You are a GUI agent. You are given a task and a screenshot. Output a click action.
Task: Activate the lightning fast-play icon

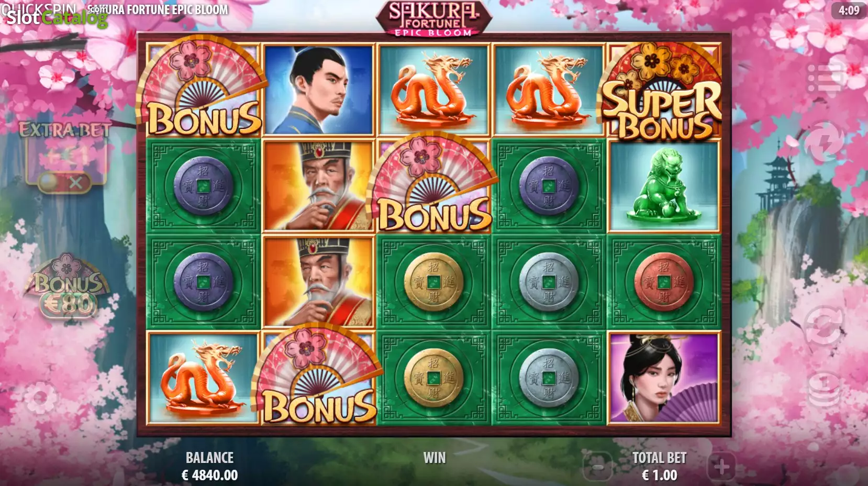(824, 142)
